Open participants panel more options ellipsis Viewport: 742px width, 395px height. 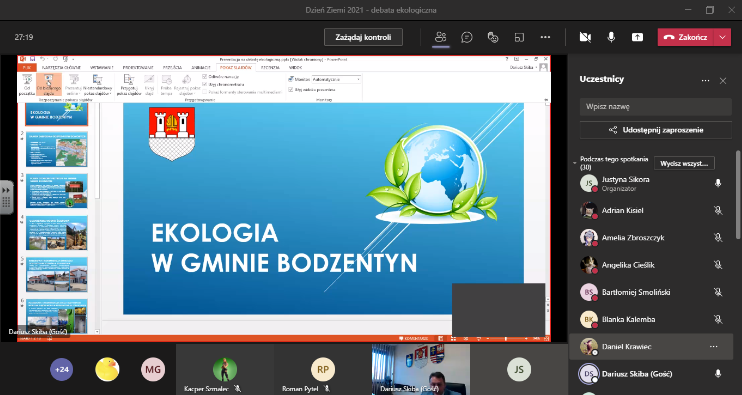point(705,80)
